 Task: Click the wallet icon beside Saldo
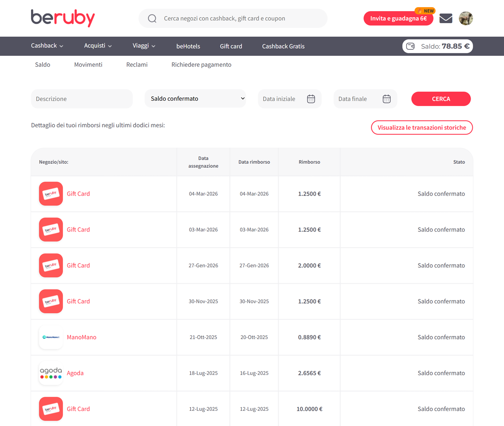[x=410, y=46]
